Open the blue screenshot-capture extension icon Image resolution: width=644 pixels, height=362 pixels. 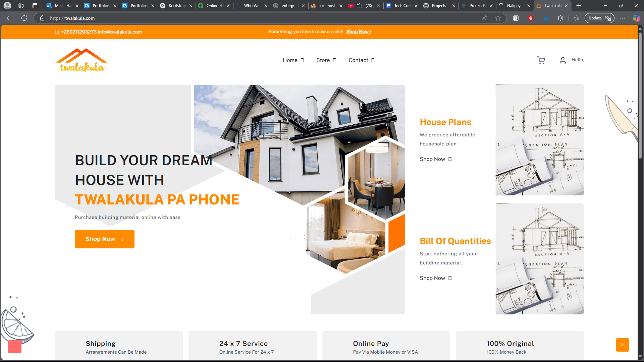[545, 18]
